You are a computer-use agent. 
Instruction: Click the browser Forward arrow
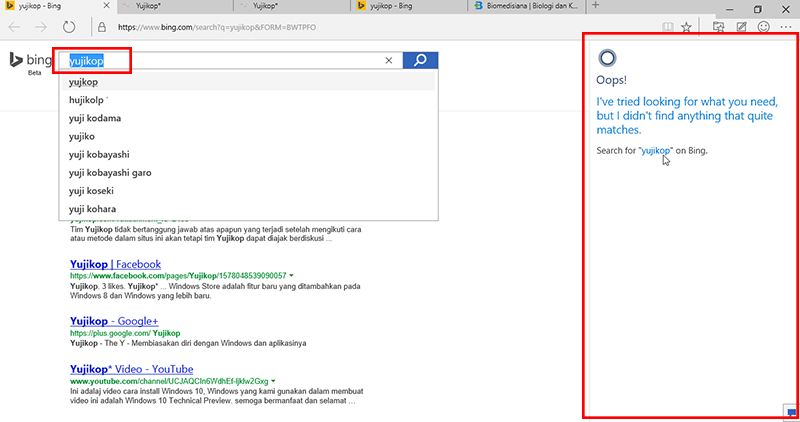pos(40,27)
